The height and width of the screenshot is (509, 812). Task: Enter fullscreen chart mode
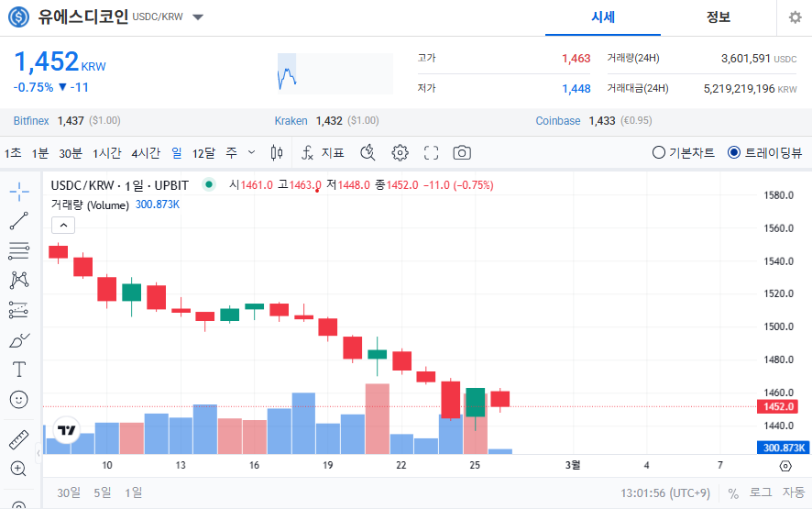(431, 153)
